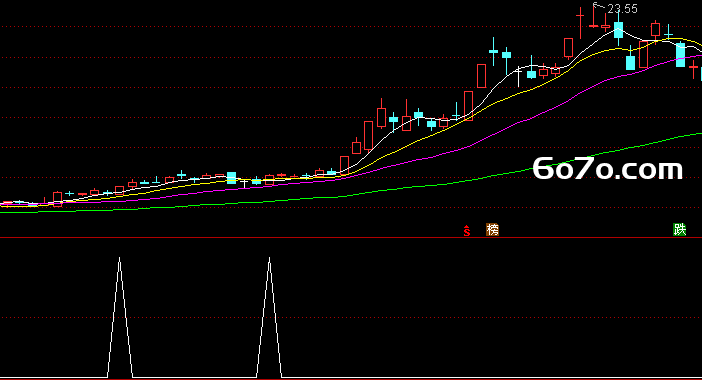The width and height of the screenshot is (702, 380).
Task: Select the 23.55 high price label
Action: tap(622, 9)
